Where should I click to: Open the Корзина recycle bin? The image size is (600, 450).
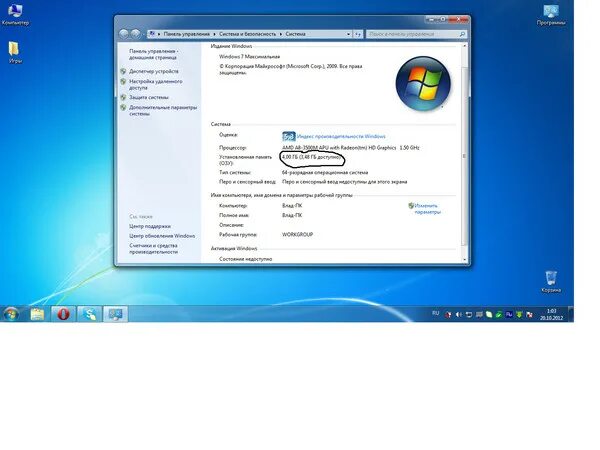pyautogui.click(x=551, y=282)
